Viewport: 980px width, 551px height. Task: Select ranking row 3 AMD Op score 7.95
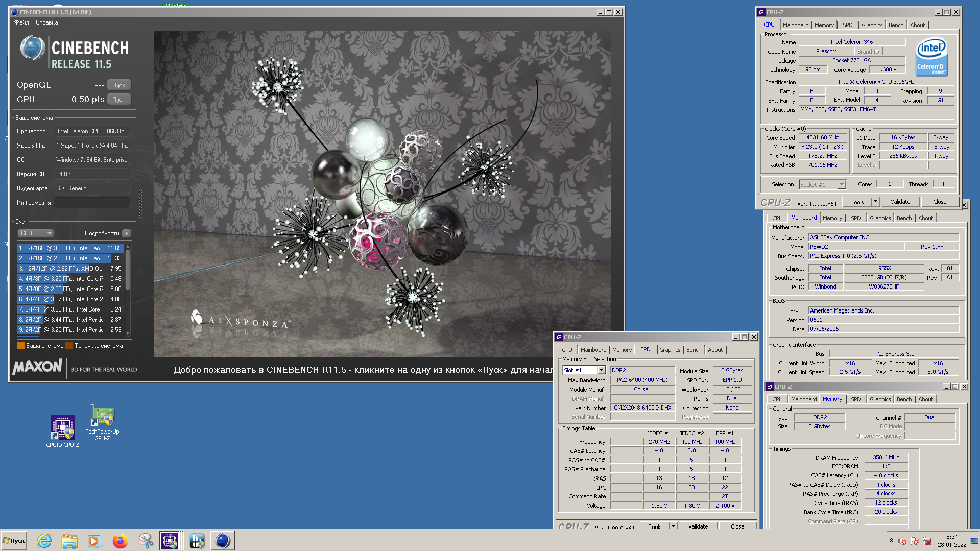(70, 269)
